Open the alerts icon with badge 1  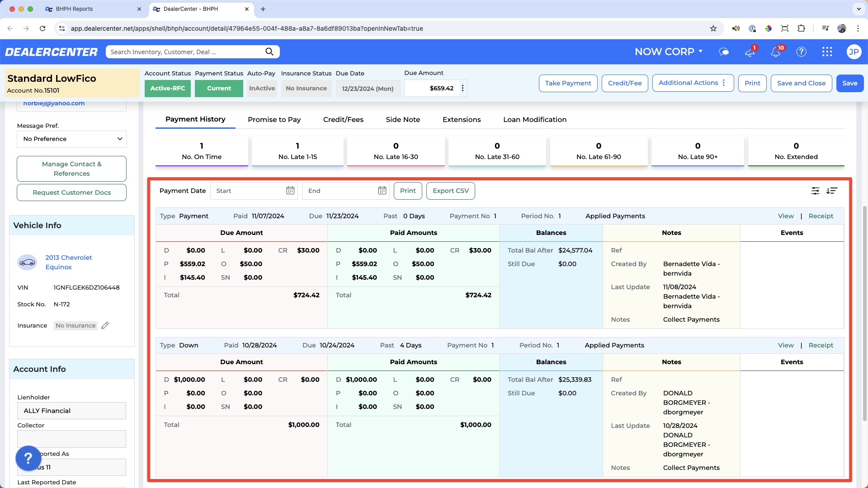[x=750, y=52]
